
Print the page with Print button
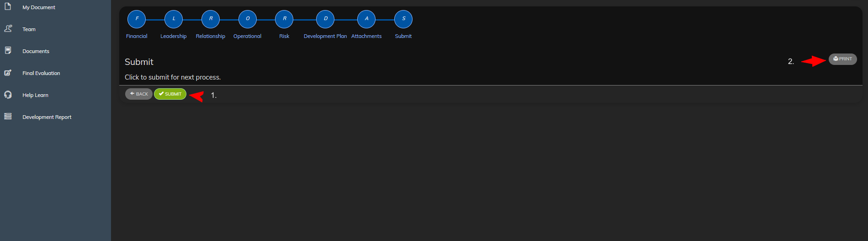(x=842, y=59)
